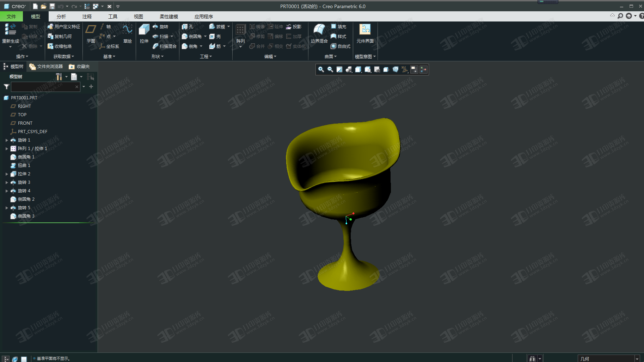Click the Save icon in quick access toolbar
Image resolution: width=644 pixels, height=362 pixels.
point(52,6)
